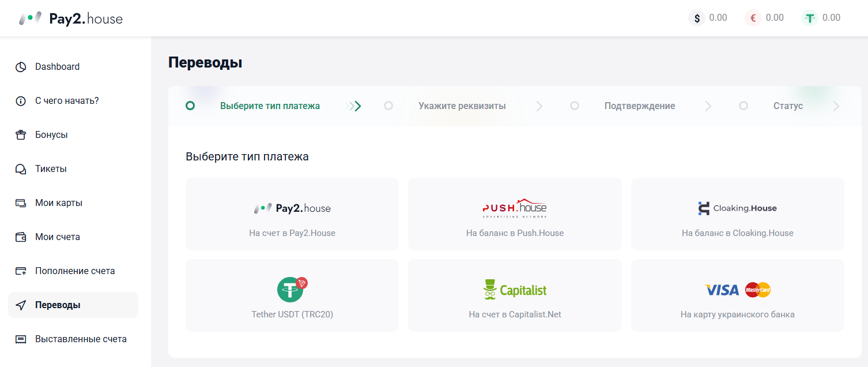The height and width of the screenshot is (367, 868).
Task: Select the Укажите реквизиты step
Action: (462, 106)
